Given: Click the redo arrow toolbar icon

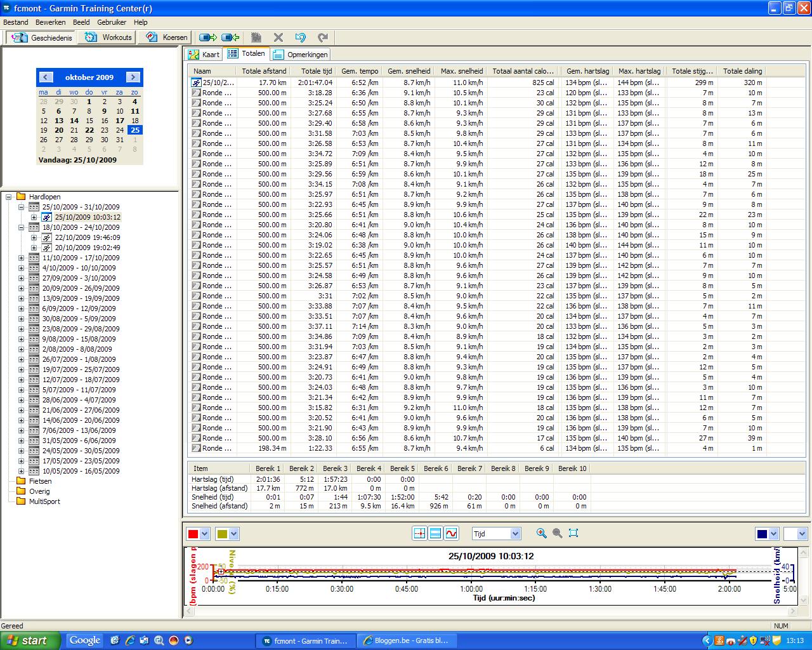Looking at the screenshot, I should tap(323, 37).
